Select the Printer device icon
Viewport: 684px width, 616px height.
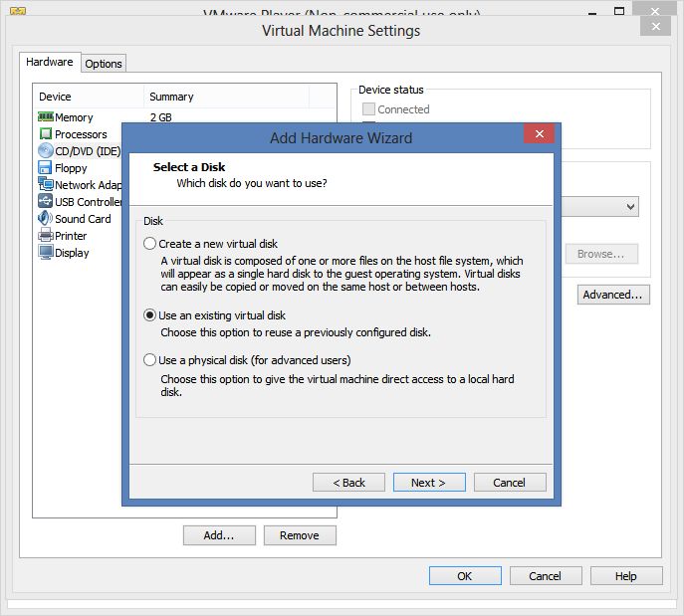pyautogui.click(x=46, y=236)
